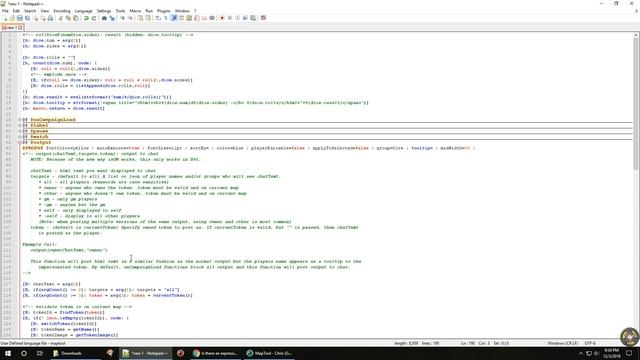This screenshot has height=360, width=640.
Task: Redo the edit via toolbar arrow
Action: point(94,18)
